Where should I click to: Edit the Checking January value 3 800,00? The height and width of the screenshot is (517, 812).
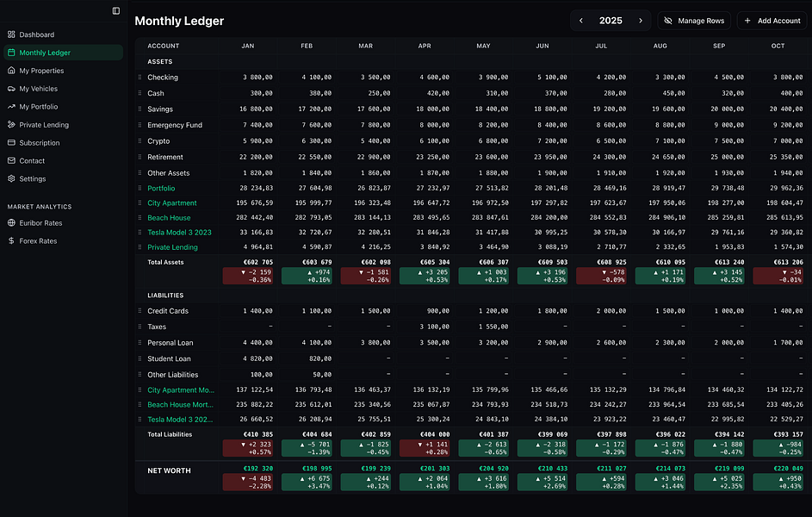point(247,78)
